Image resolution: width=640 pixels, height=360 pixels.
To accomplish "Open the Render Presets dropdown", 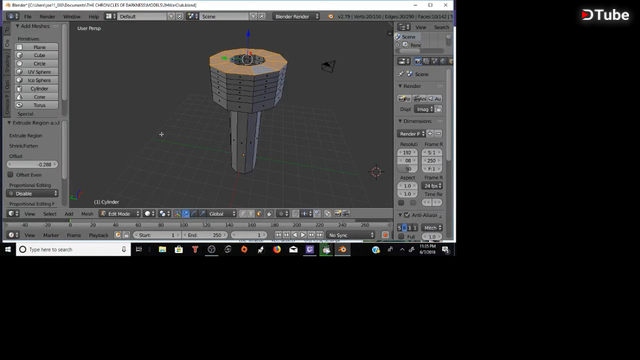I will point(411,134).
